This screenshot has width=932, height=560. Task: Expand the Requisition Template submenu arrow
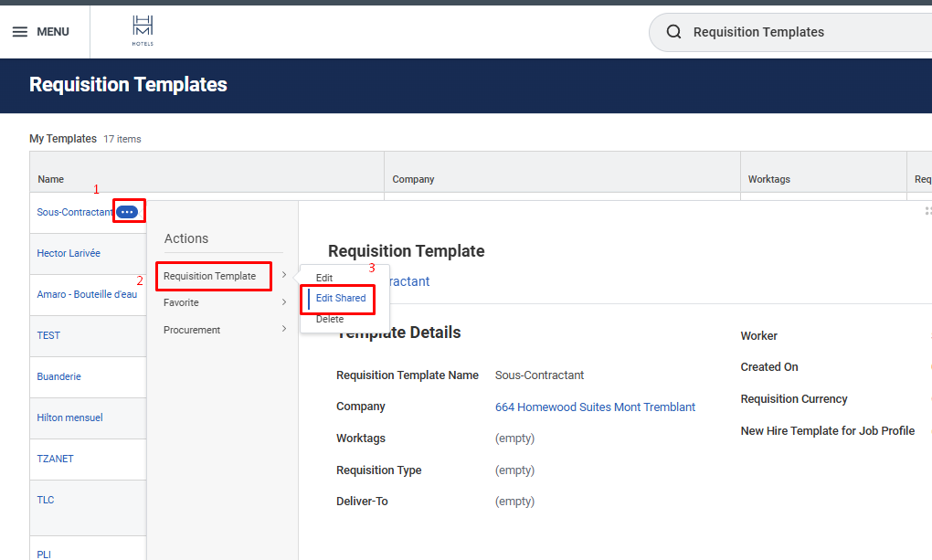coord(284,275)
